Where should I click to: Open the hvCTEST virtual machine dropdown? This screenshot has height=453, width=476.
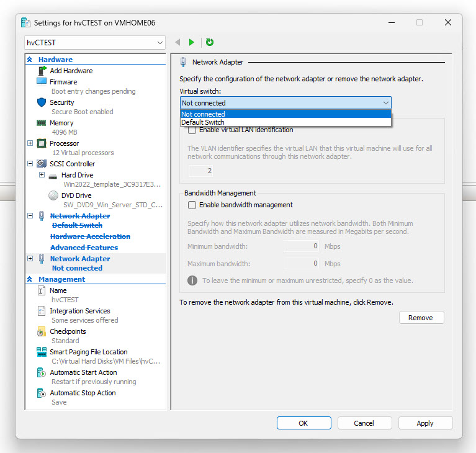tap(95, 42)
